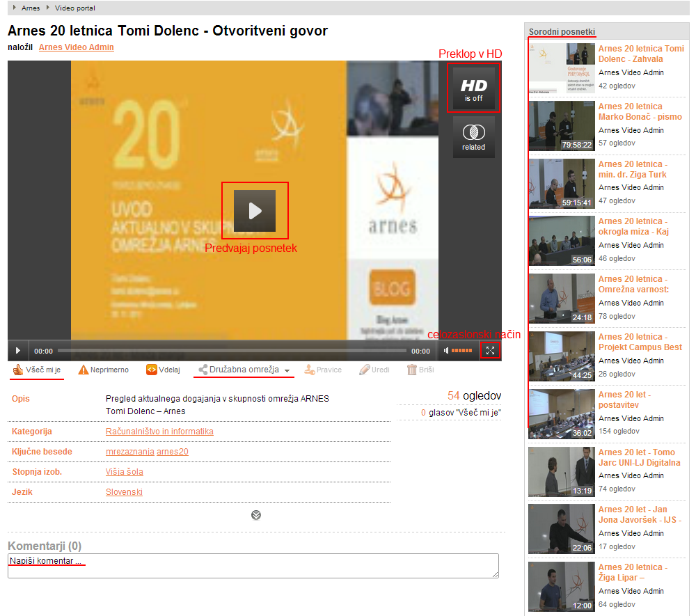The width and height of the screenshot is (696, 616).
Task: Go to Arnes in the breadcrumb
Action: tap(31, 8)
